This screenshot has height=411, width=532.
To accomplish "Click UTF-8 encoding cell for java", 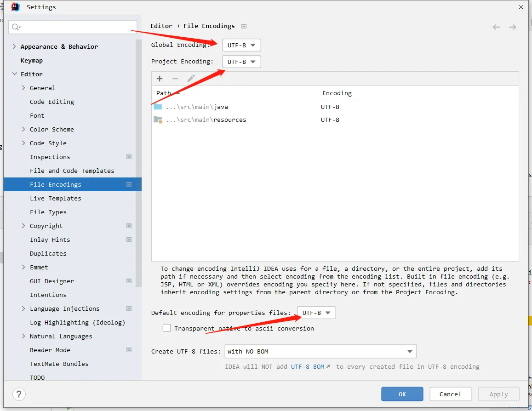I will pos(330,107).
